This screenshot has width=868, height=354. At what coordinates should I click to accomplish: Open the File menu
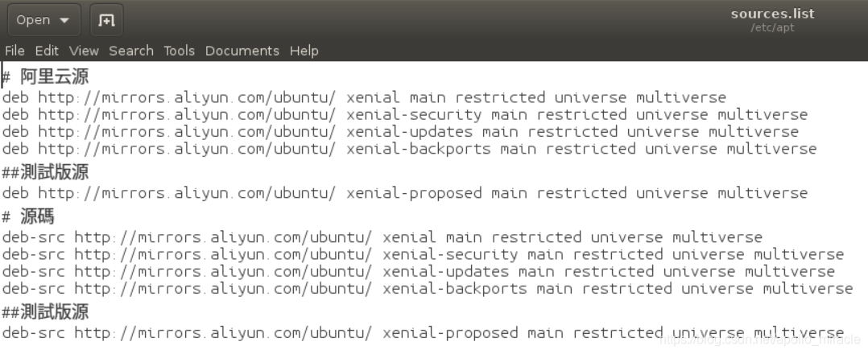14,51
